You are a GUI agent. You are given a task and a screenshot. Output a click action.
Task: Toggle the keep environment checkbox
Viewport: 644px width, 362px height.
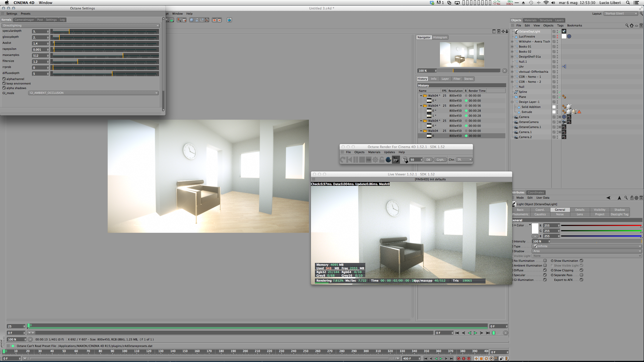coord(4,83)
